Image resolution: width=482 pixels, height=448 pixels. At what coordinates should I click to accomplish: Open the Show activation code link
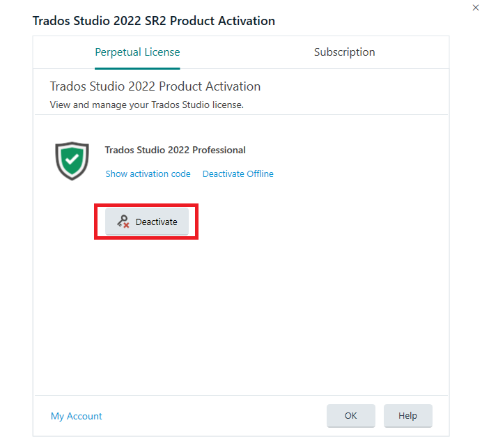pyautogui.click(x=148, y=173)
